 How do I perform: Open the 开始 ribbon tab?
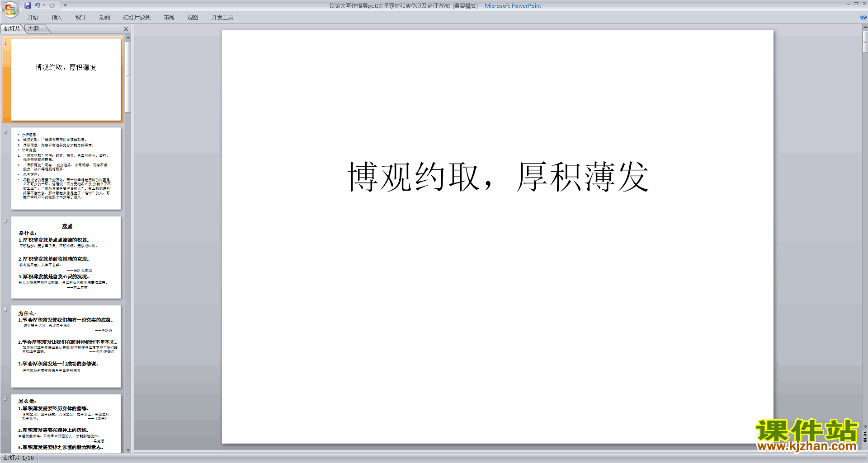(33, 18)
